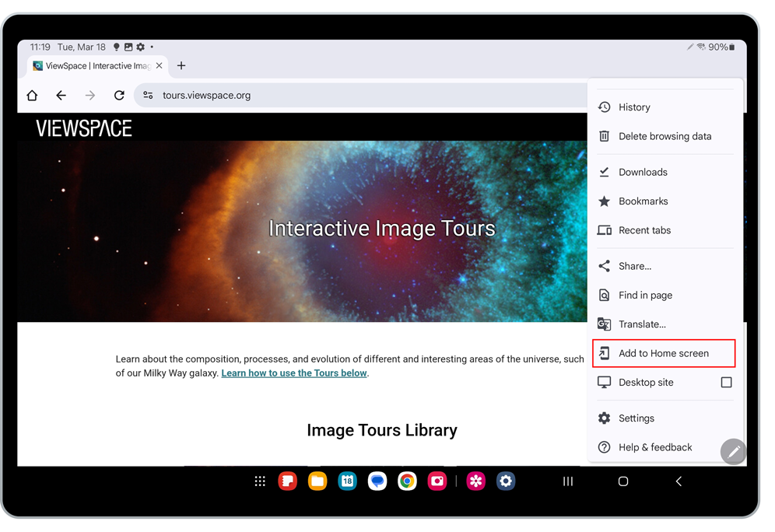The width and height of the screenshot is (775, 532).
Task: Choose Delete browsing data
Action: click(665, 136)
